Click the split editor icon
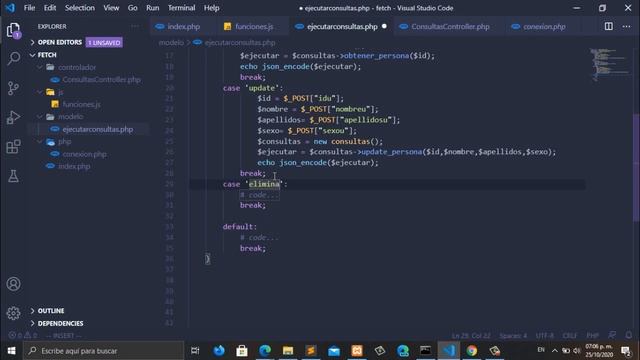The image size is (640, 360). click(609, 27)
